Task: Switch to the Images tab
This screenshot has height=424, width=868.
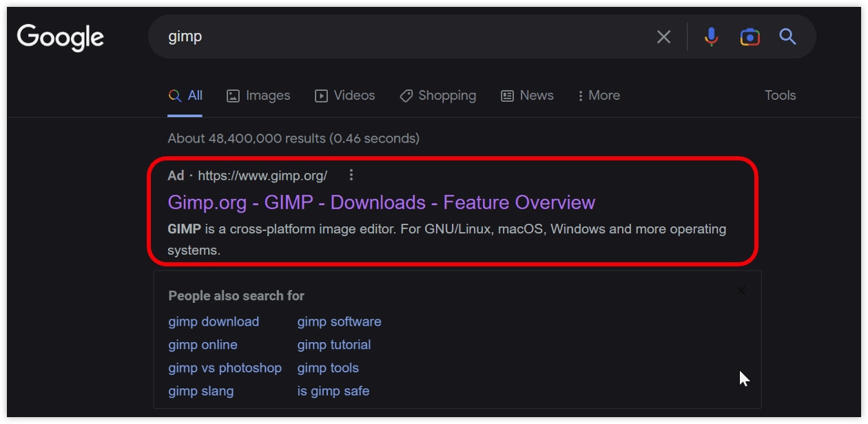Action: pyautogui.click(x=258, y=96)
